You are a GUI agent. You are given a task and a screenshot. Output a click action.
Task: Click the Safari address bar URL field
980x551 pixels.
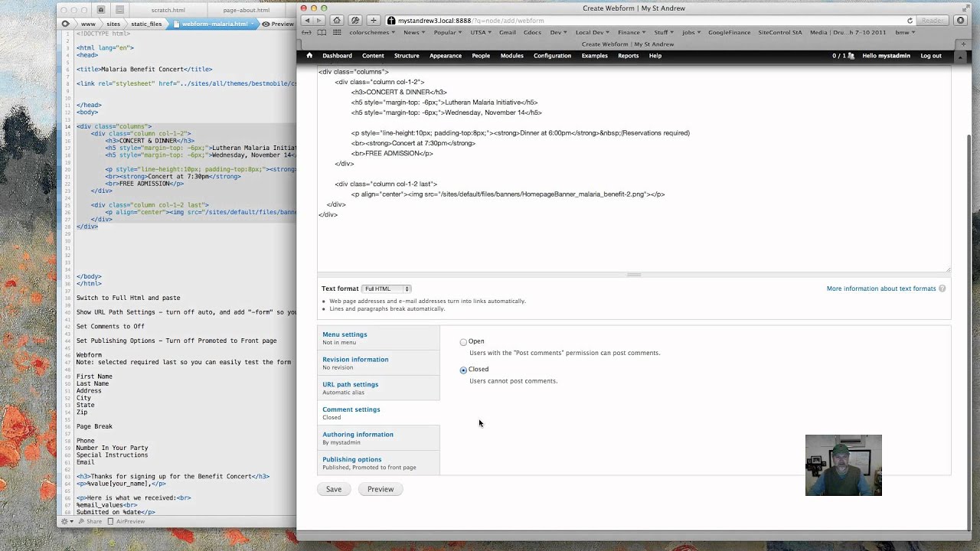point(650,21)
